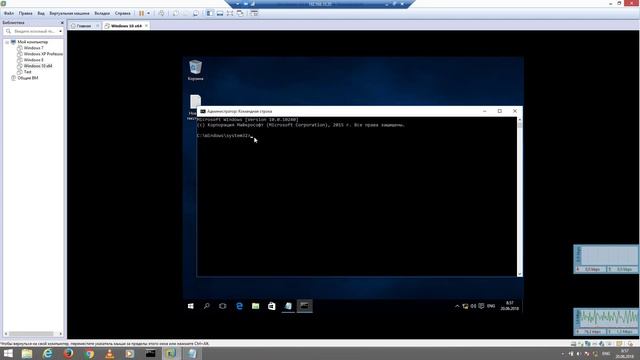The height and width of the screenshot is (360, 640).
Task: Open the Store icon in guest taskbar
Action: (271, 306)
